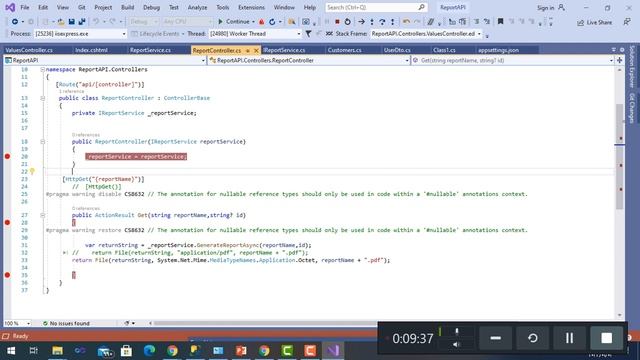Image resolution: width=640 pixels, height=360 pixels.
Task: Open the Windows Start menu
Action: point(11,351)
